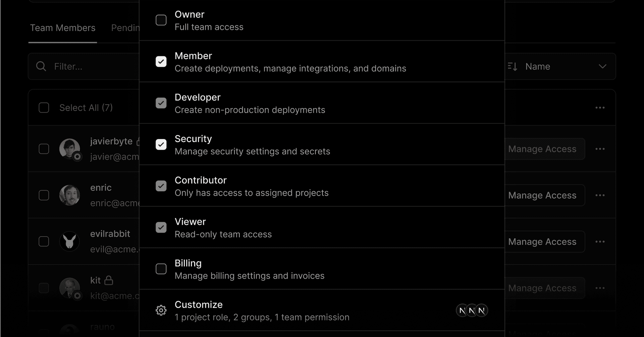Click the search magnifier icon
644x337 pixels.
pos(41,66)
